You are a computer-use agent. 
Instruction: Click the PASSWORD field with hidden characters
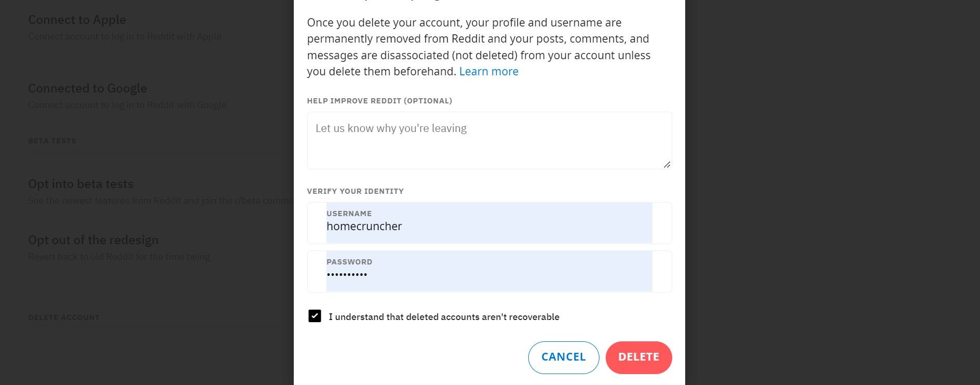(x=489, y=271)
